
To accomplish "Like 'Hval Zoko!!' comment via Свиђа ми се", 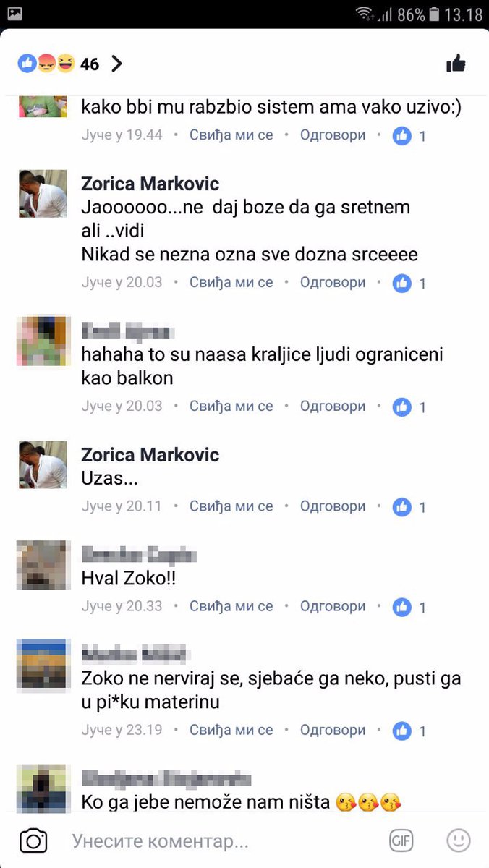I will point(231,606).
